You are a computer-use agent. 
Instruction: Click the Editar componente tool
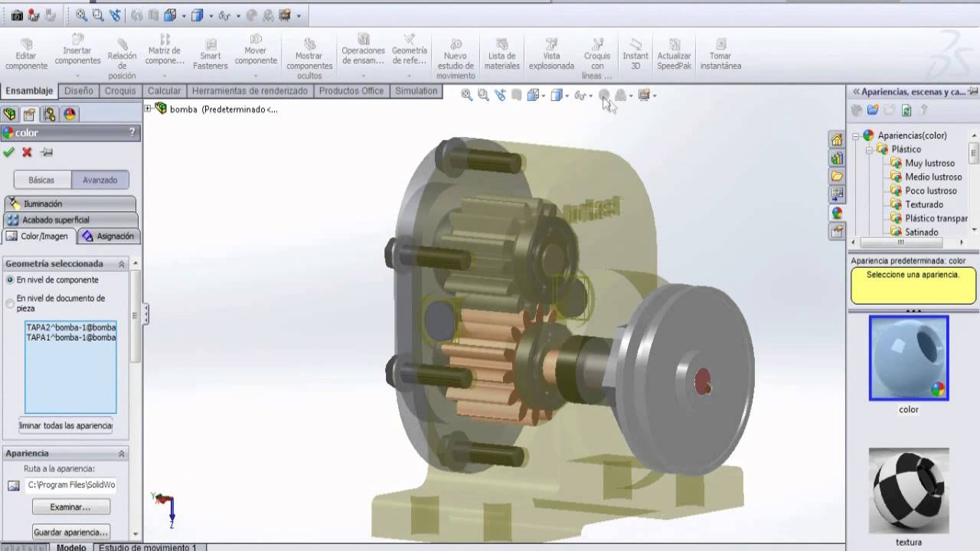(27, 54)
